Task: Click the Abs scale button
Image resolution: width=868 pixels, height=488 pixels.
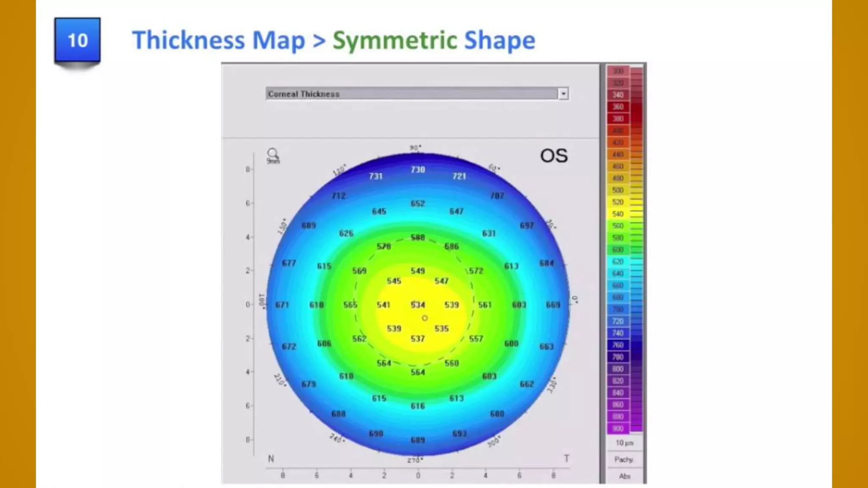Action: click(x=624, y=476)
